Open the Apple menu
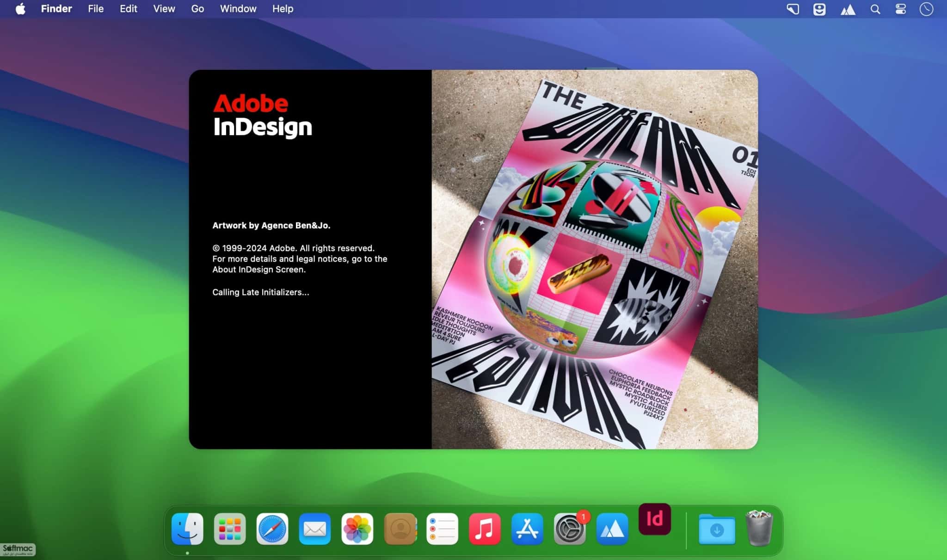The width and height of the screenshot is (947, 560). click(20, 9)
